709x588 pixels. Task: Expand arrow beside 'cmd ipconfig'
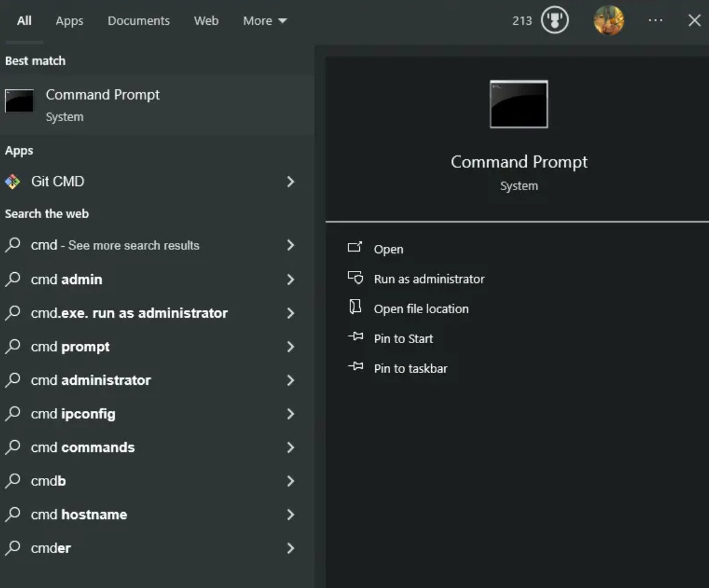pos(290,414)
